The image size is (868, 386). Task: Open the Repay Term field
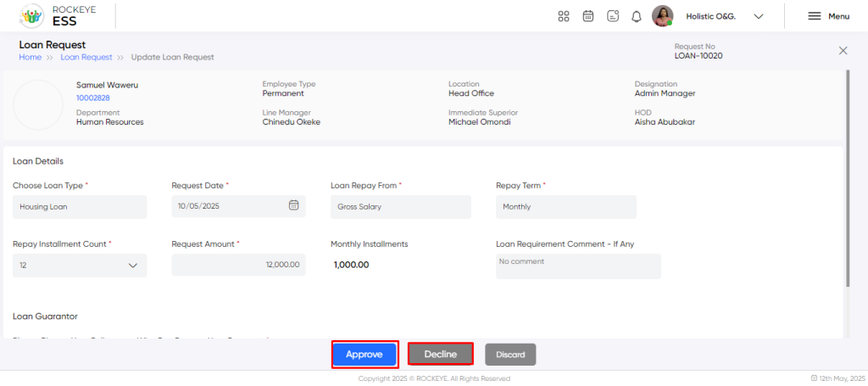(565, 206)
